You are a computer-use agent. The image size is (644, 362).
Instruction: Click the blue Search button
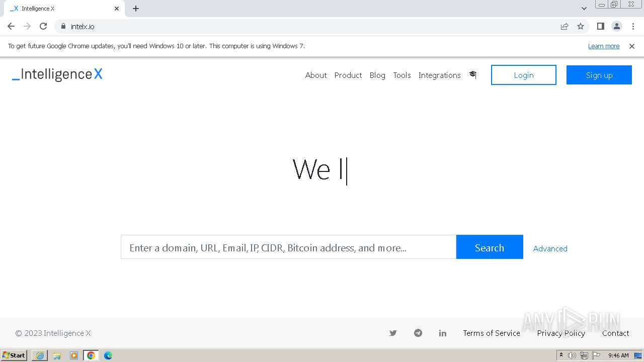(x=490, y=247)
